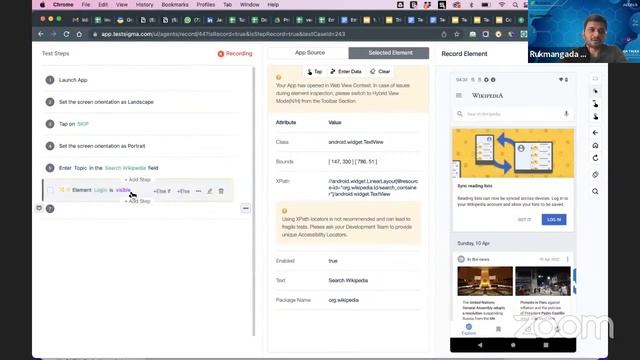Screen dimensions: 640x360
Task: Switch to the Selected Element tab
Action: 390,53
